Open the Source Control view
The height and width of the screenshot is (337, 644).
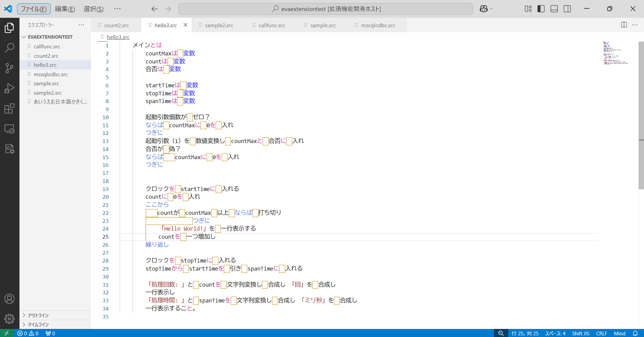point(9,68)
